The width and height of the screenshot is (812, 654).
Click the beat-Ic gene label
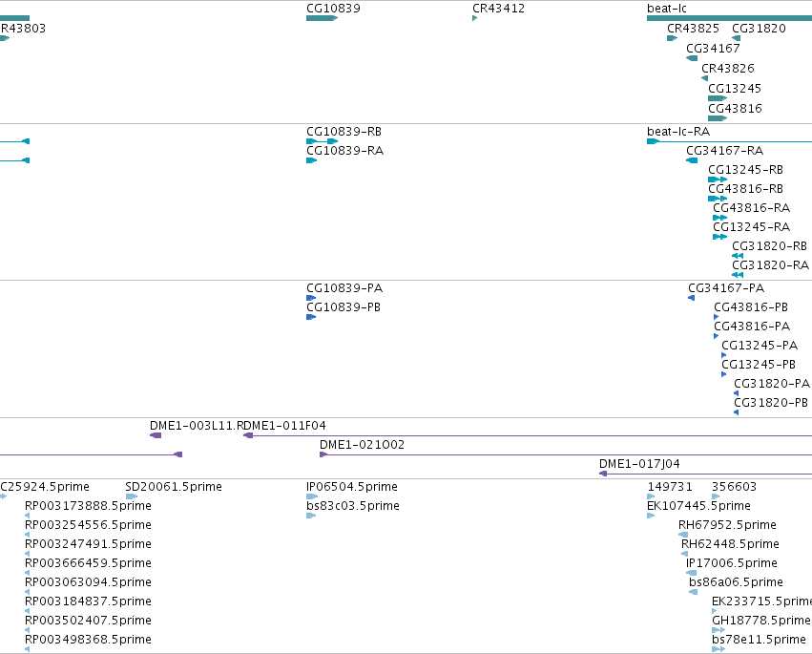coord(666,9)
